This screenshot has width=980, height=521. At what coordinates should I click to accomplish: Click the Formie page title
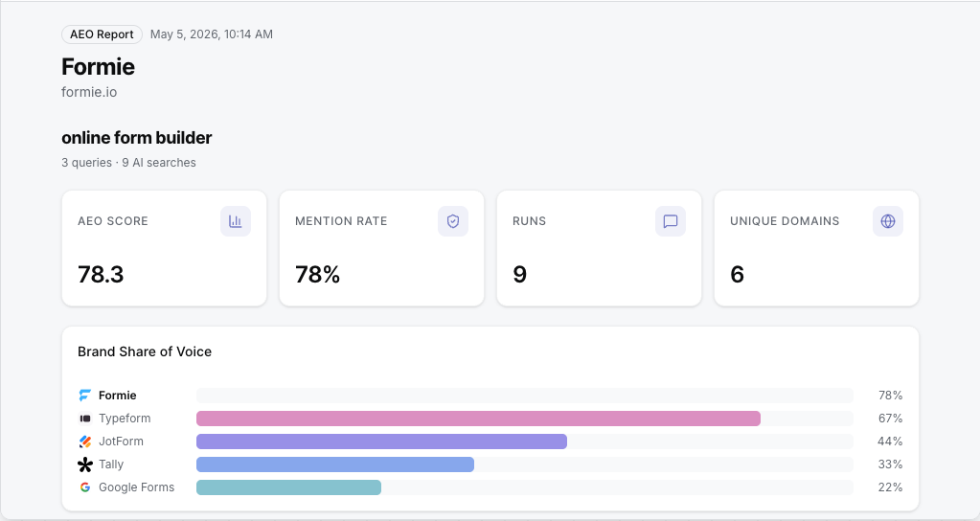(x=98, y=67)
